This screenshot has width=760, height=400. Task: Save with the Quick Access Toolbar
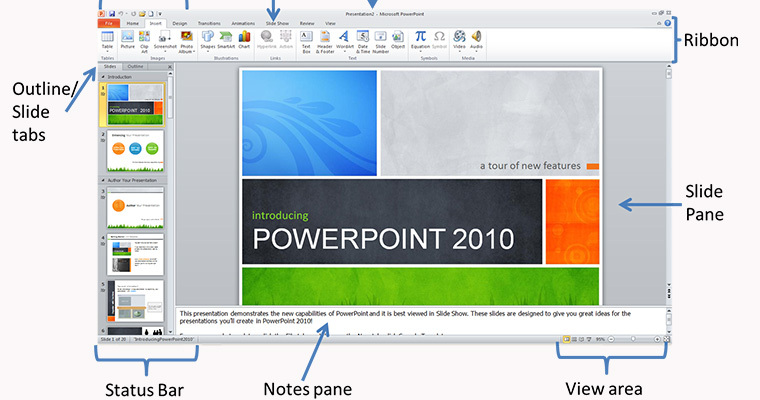click(x=112, y=14)
